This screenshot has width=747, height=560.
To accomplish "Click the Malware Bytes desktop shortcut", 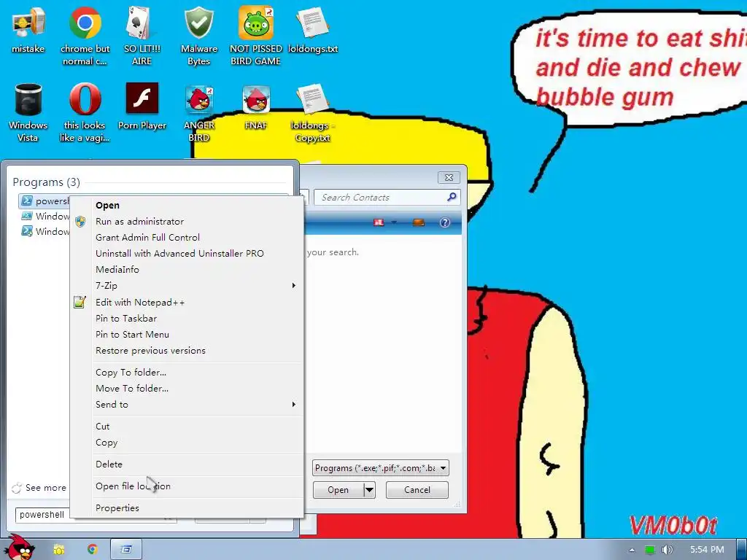I will point(199,36).
